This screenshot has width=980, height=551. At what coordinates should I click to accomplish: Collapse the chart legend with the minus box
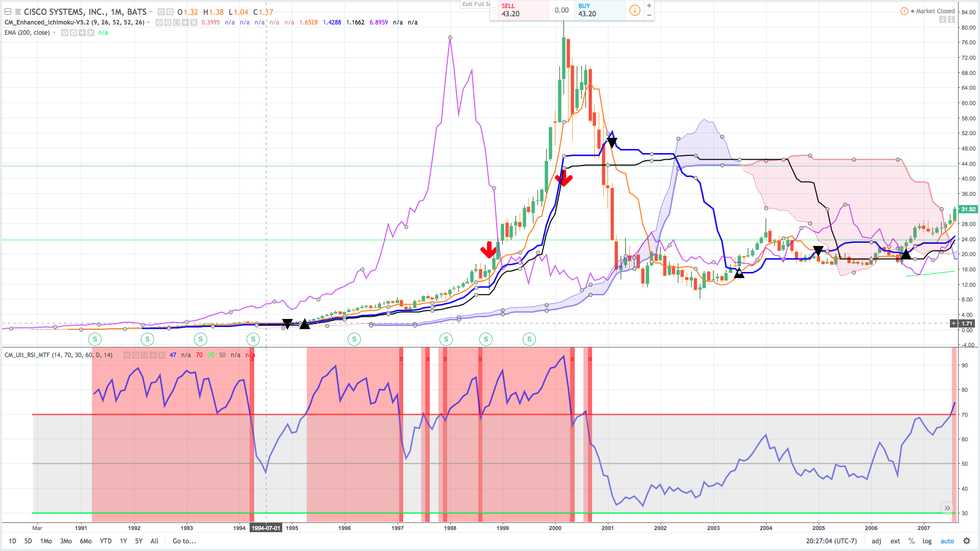[x=8, y=12]
